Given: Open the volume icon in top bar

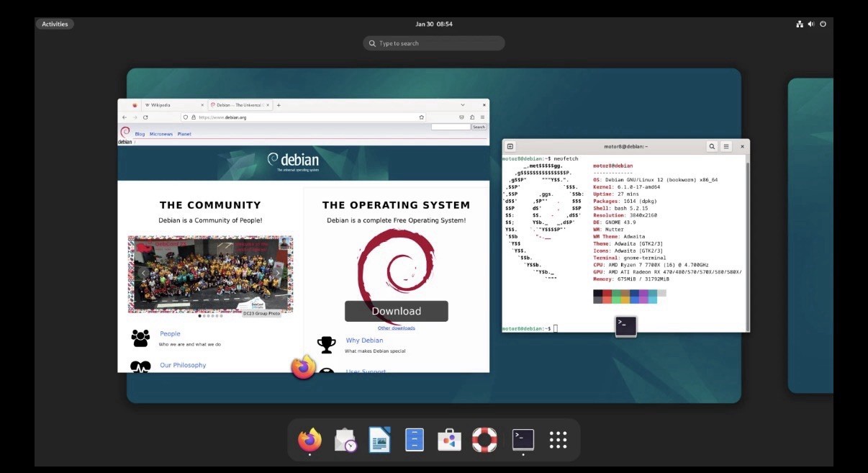Looking at the screenshot, I should pyautogui.click(x=811, y=24).
